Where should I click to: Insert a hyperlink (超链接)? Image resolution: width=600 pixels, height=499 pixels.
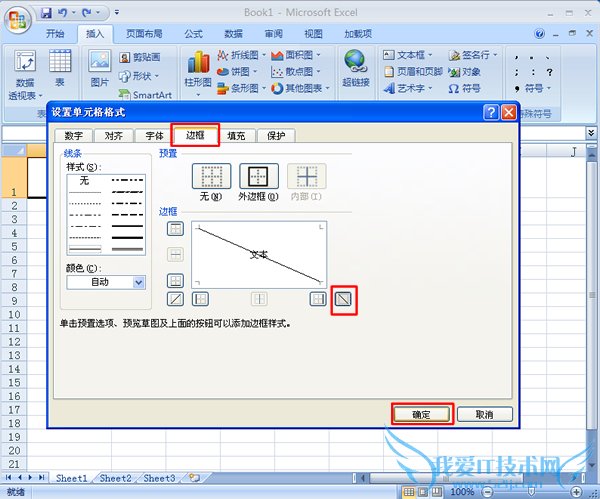point(355,68)
